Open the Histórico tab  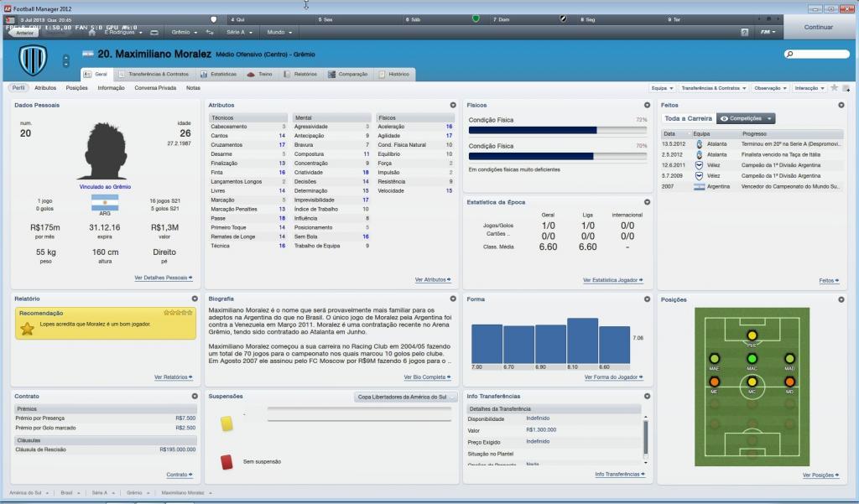[x=394, y=74]
